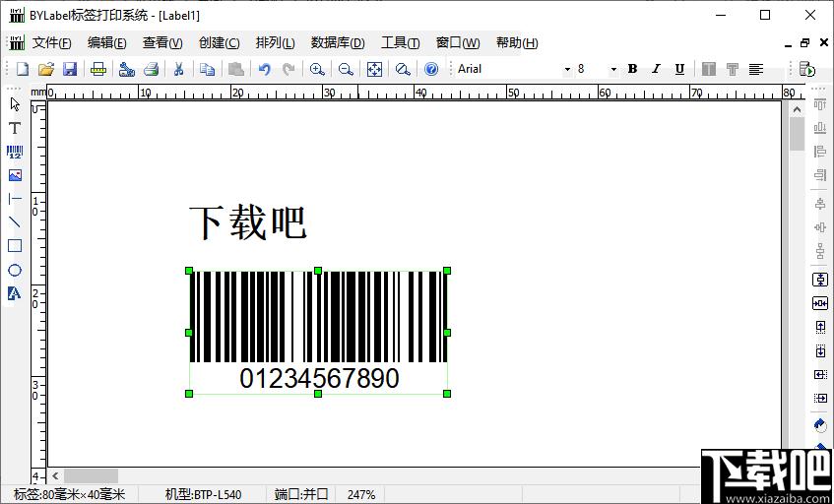This screenshot has height=504, width=834.
Task: Open the 编辑(E) menu
Action: pos(107,43)
